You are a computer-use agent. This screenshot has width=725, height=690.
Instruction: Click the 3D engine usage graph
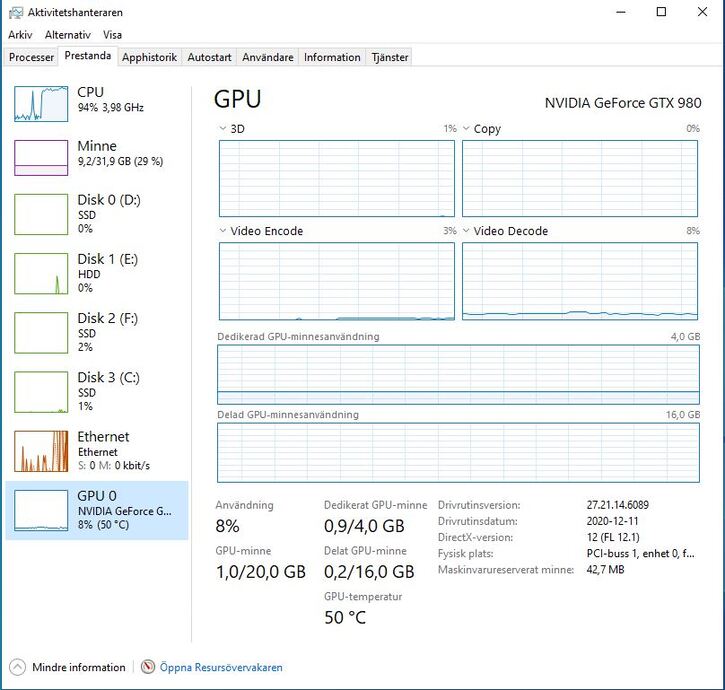[x=337, y=179]
